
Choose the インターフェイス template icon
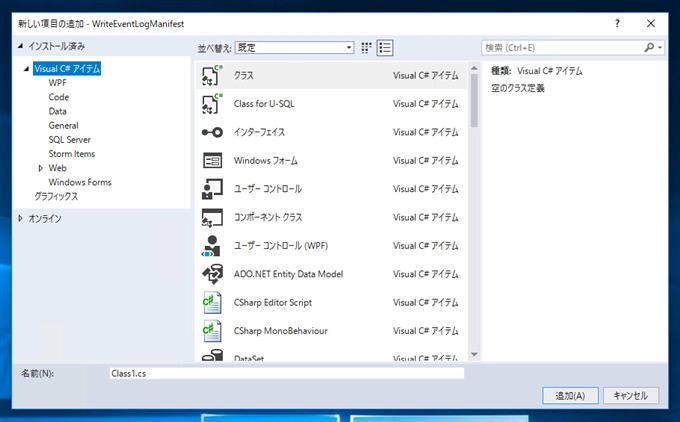tap(212, 132)
